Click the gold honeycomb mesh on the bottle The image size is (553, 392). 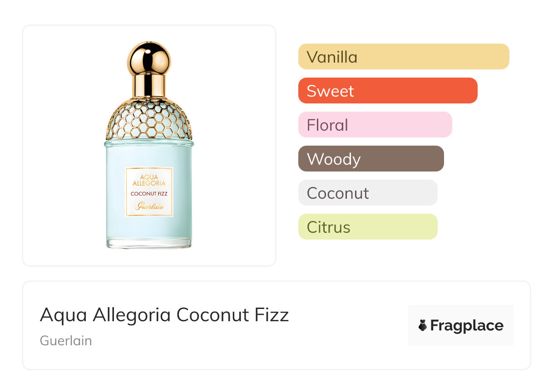click(149, 119)
